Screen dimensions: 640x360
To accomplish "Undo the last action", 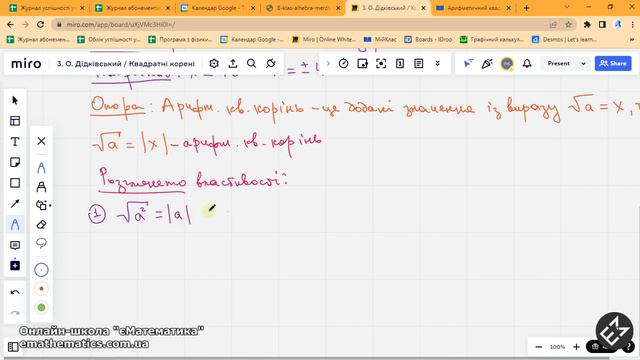I will pos(15,292).
